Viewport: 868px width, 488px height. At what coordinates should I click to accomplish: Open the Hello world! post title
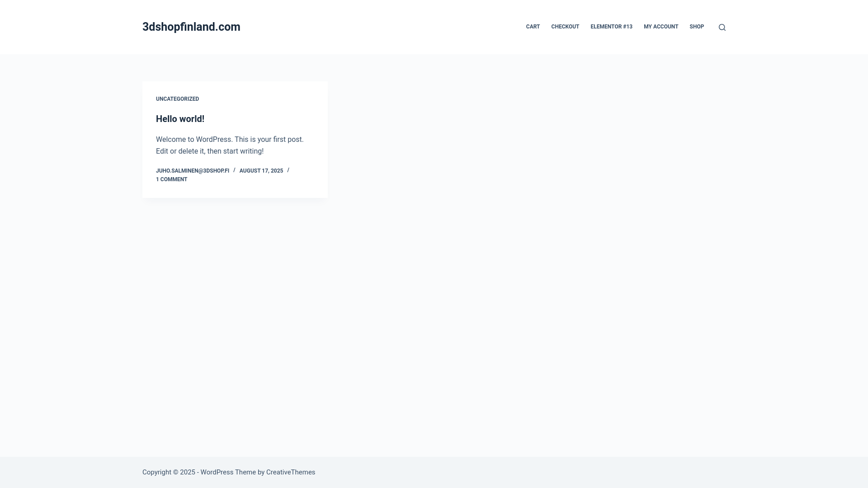180,119
